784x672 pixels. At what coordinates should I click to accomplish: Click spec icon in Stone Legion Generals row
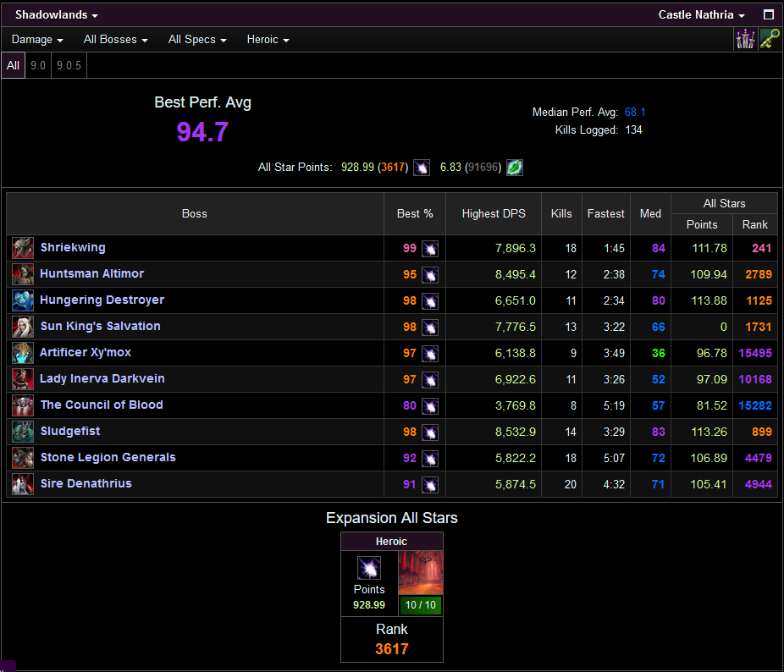click(430, 459)
